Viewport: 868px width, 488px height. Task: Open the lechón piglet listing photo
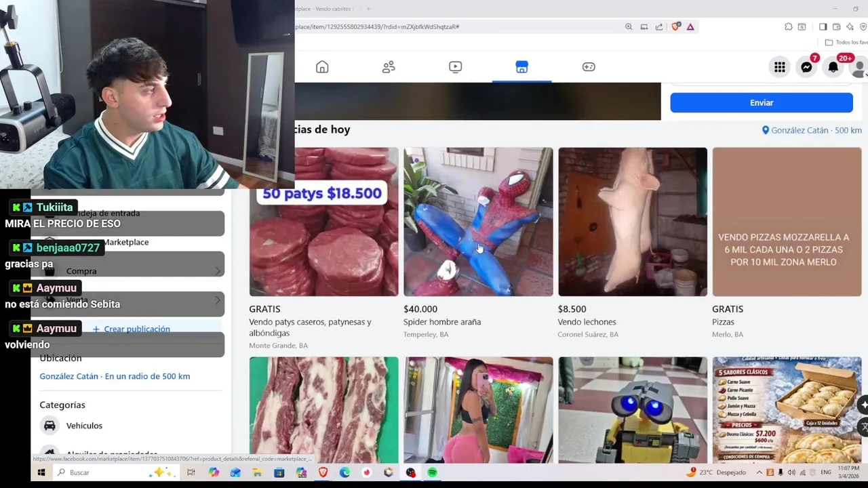[633, 222]
